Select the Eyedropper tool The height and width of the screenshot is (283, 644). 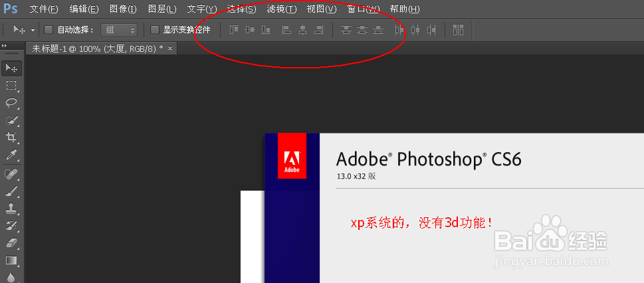coord(11,155)
